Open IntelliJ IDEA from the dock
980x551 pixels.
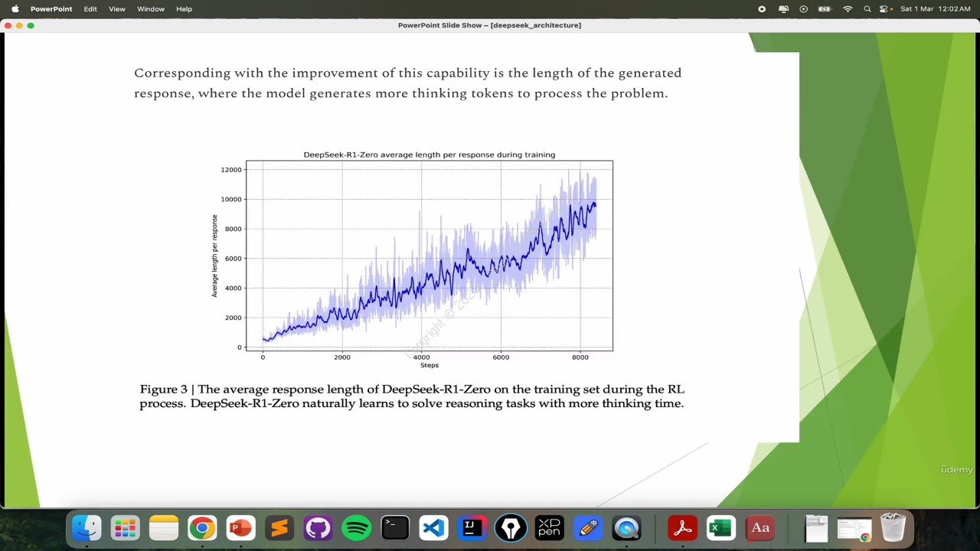tap(472, 528)
